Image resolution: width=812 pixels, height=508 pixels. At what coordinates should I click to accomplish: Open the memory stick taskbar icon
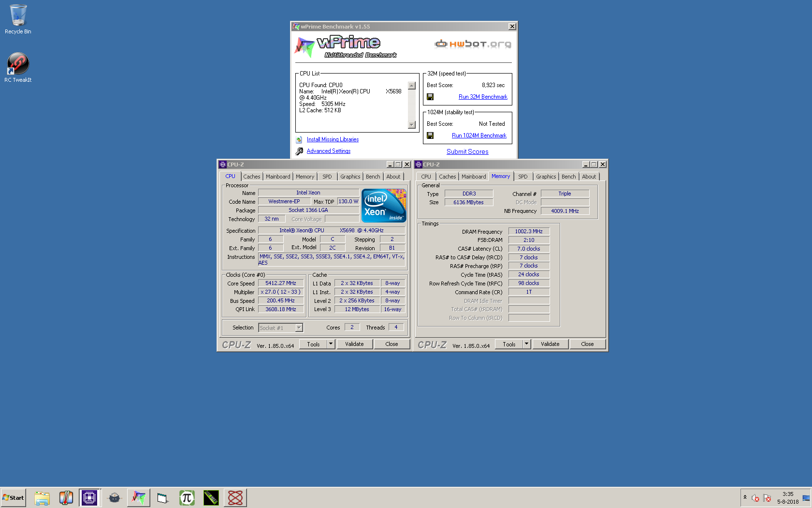211,497
